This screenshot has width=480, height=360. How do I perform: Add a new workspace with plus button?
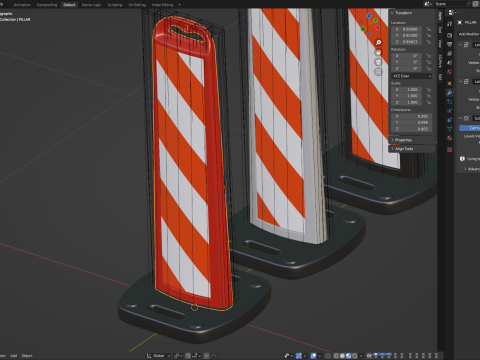tap(179, 5)
